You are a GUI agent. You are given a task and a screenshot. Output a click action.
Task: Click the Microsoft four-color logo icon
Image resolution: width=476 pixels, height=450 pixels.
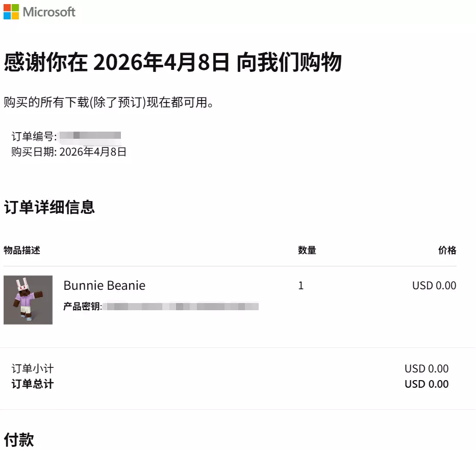pos(11,12)
